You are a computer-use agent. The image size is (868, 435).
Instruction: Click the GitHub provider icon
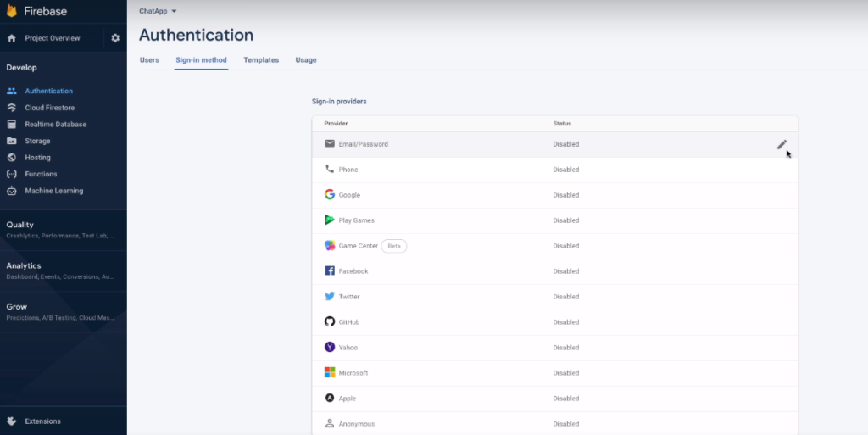coord(330,322)
